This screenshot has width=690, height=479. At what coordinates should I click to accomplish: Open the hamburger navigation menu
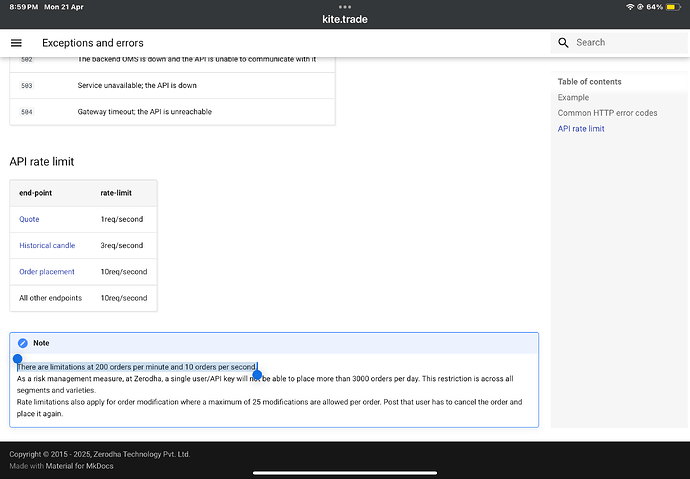[16, 43]
